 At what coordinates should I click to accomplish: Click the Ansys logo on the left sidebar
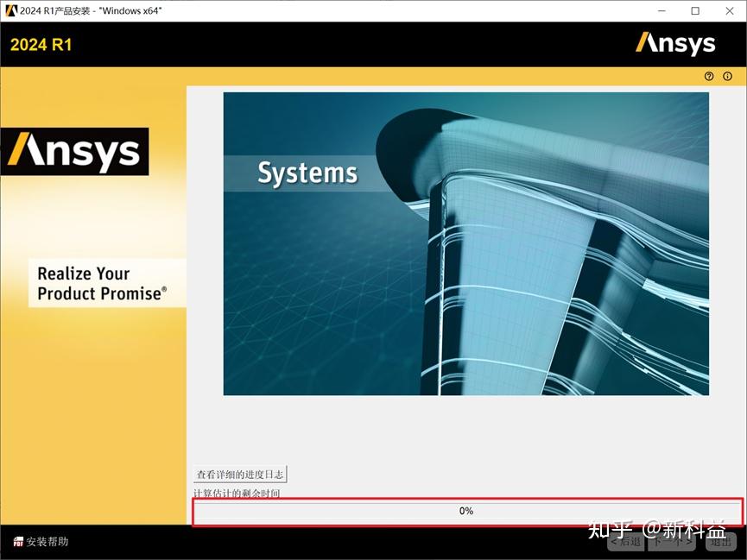(x=76, y=151)
